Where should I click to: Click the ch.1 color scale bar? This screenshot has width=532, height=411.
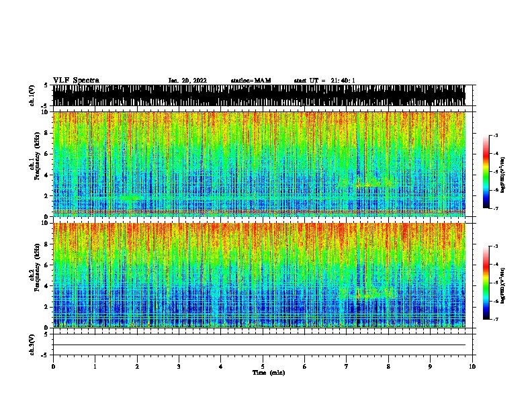(486, 172)
